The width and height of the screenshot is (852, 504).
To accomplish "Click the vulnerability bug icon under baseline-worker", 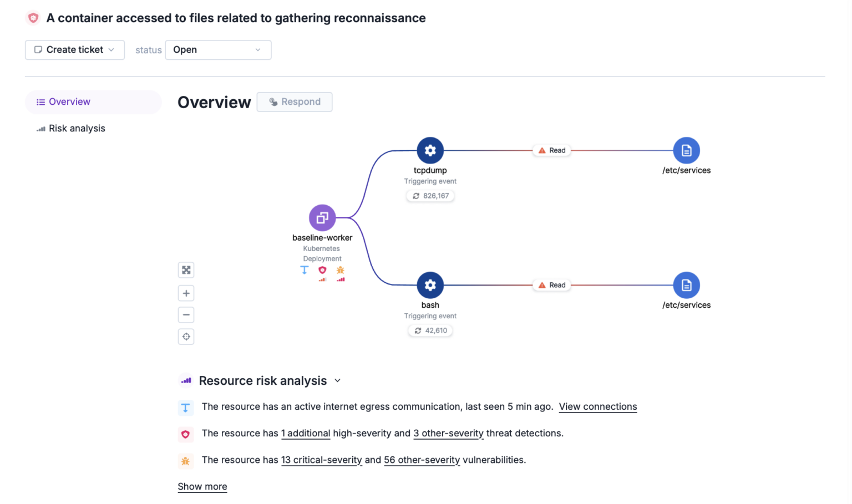I will (341, 271).
